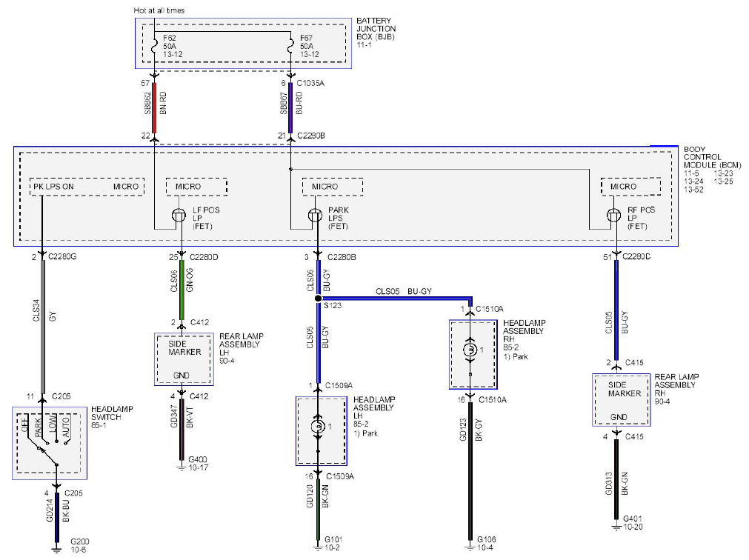This screenshot has height=560, width=749.
Task: Select the Rear Lamp Assembly LH label
Action: pyautogui.click(x=242, y=348)
